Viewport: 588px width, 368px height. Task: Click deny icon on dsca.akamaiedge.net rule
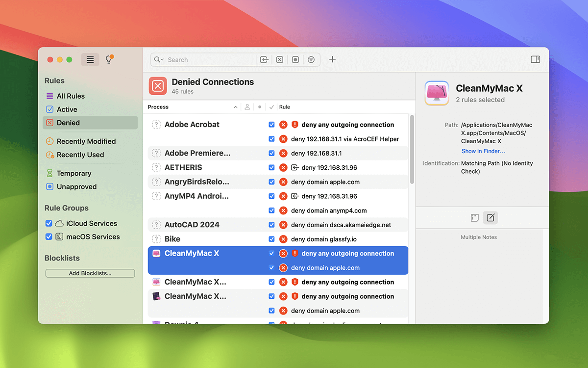(x=283, y=225)
